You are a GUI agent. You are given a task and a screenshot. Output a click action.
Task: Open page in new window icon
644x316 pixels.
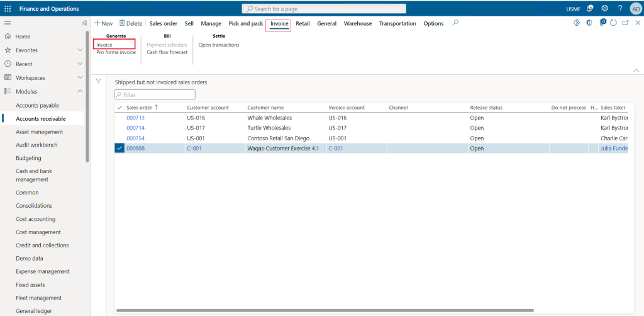(625, 23)
